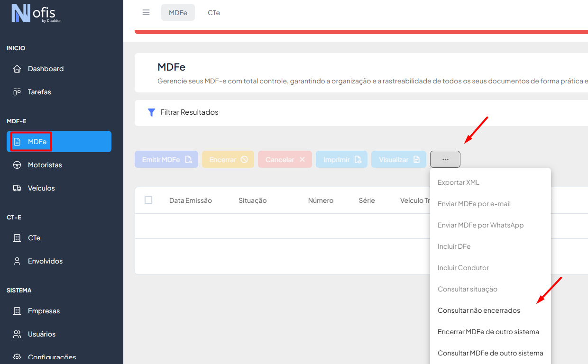Click the Tarefas sidebar icon

[x=17, y=92]
